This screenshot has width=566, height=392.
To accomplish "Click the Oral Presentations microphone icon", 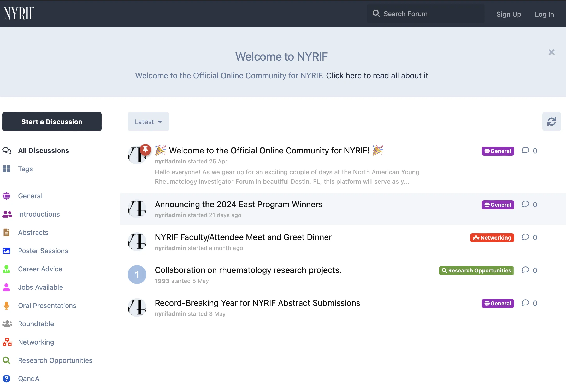I will 7,306.
